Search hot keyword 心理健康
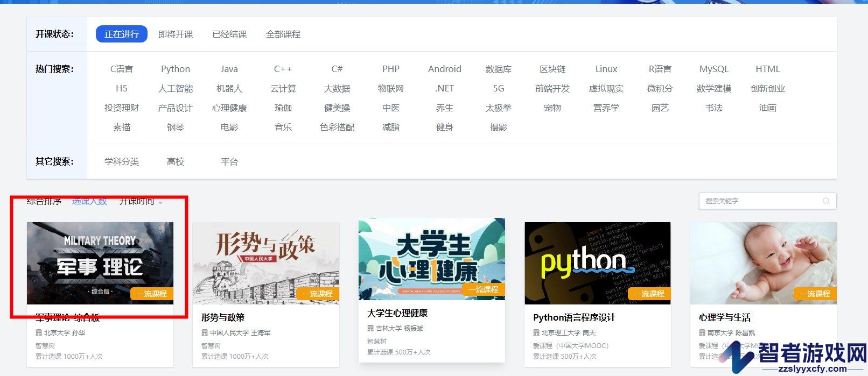868x376 pixels. coord(229,108)
